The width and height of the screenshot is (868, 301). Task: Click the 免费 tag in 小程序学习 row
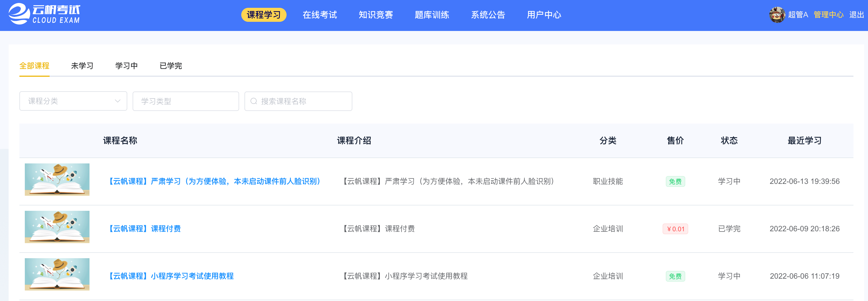tap(675, 276)
